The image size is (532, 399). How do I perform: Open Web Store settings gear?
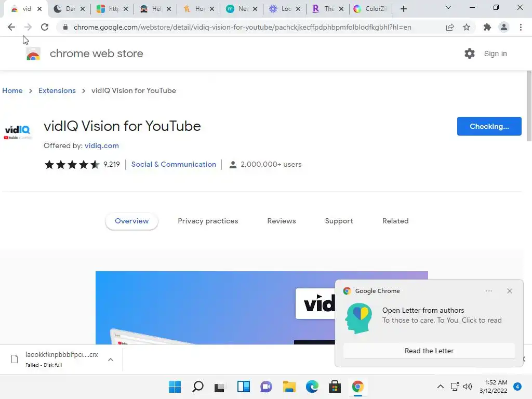click(x=470, y=54)
